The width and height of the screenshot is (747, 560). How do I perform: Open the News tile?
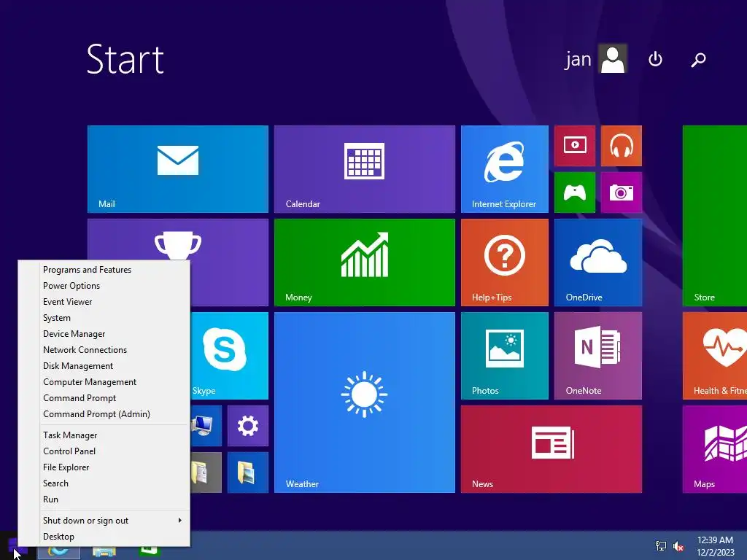(551, 449)
